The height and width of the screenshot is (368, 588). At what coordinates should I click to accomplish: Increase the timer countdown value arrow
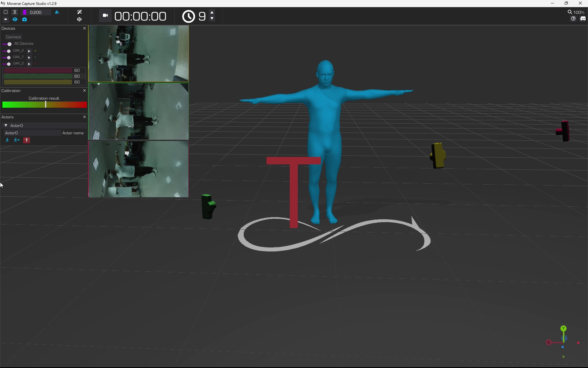coord(212,12)
